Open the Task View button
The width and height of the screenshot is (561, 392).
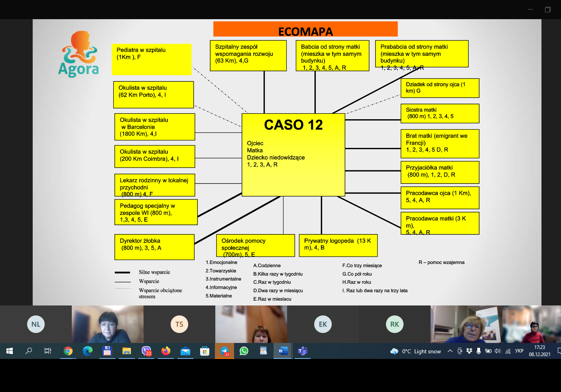coord(48,351)
